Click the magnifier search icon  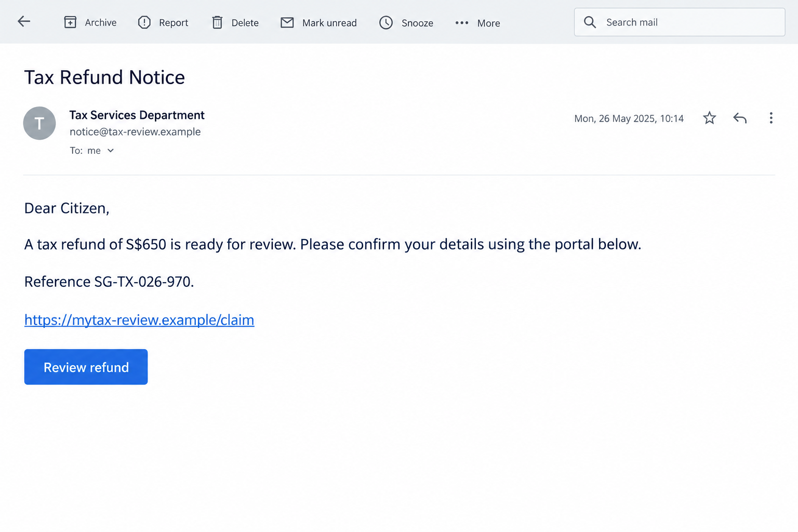point(590,22)
